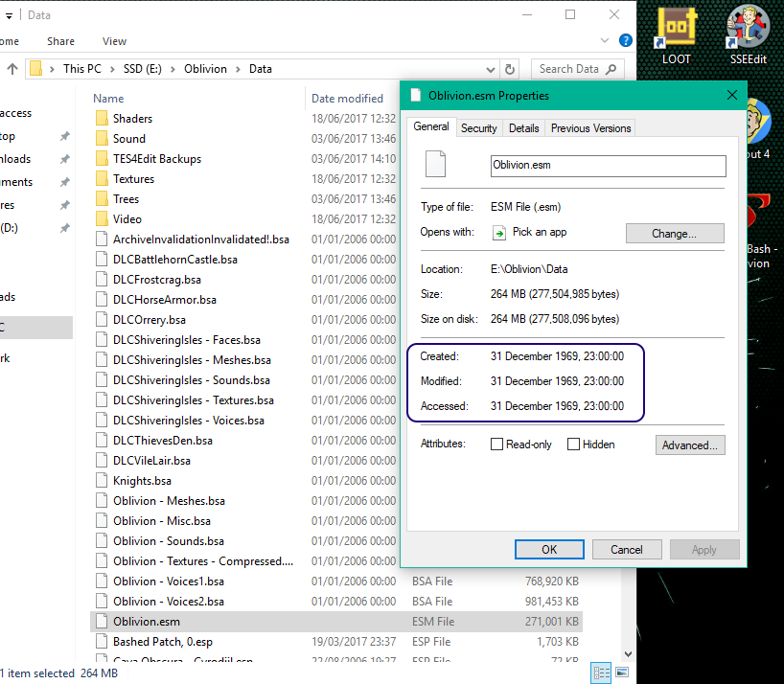Select Oblivion - Sounds.bsa file
The height and width of the screenshot is (684, 784).
click(168, 541)
